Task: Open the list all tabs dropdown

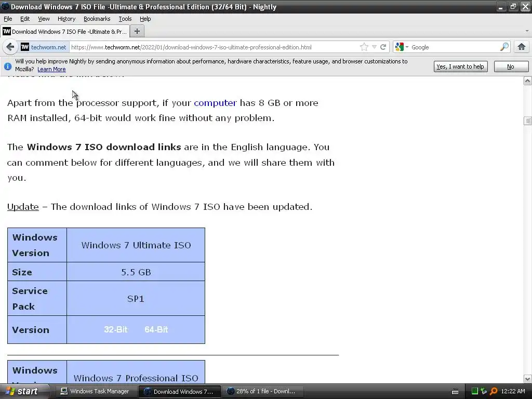Action: click(x=527, y=31)
